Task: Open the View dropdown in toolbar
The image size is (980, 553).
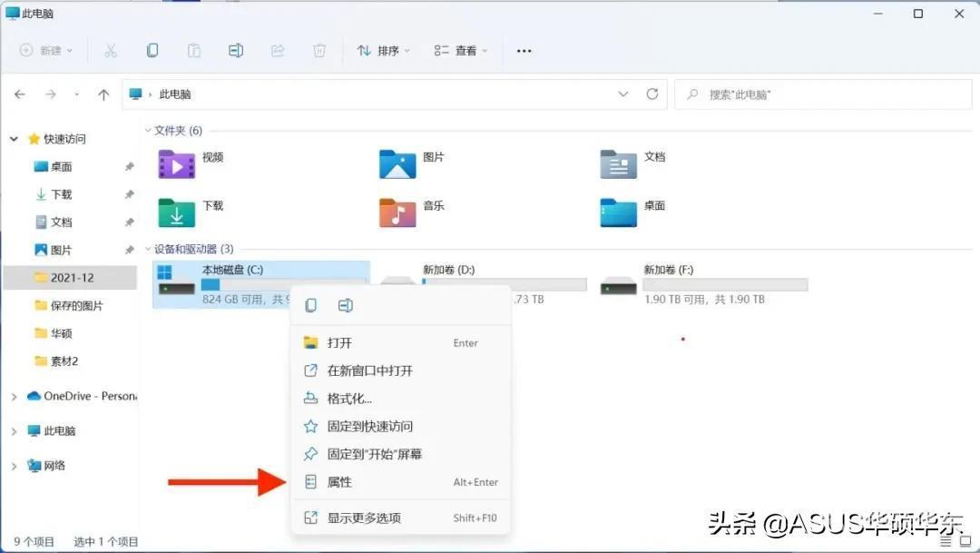Action: point(460,51)
